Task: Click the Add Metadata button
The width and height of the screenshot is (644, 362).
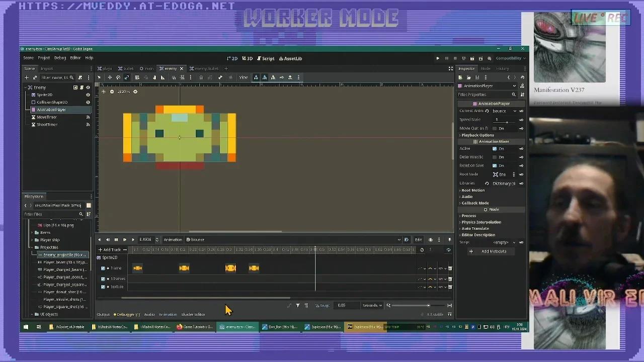Action: click(491, 251)
